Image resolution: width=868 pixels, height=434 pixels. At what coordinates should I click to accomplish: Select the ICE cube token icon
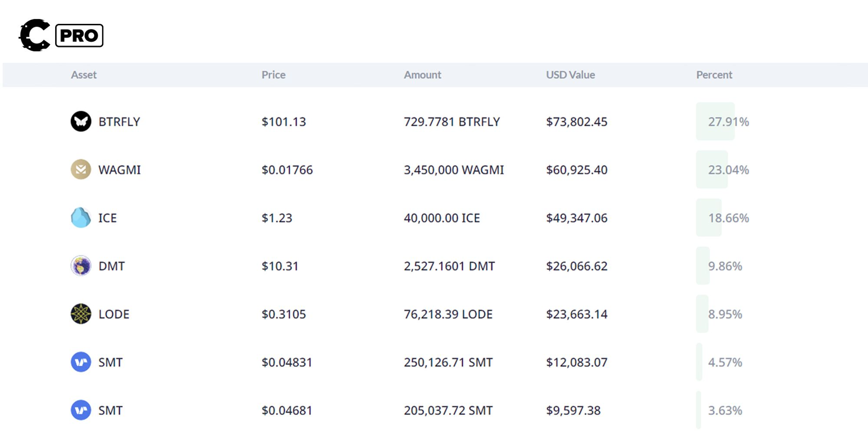81,218
